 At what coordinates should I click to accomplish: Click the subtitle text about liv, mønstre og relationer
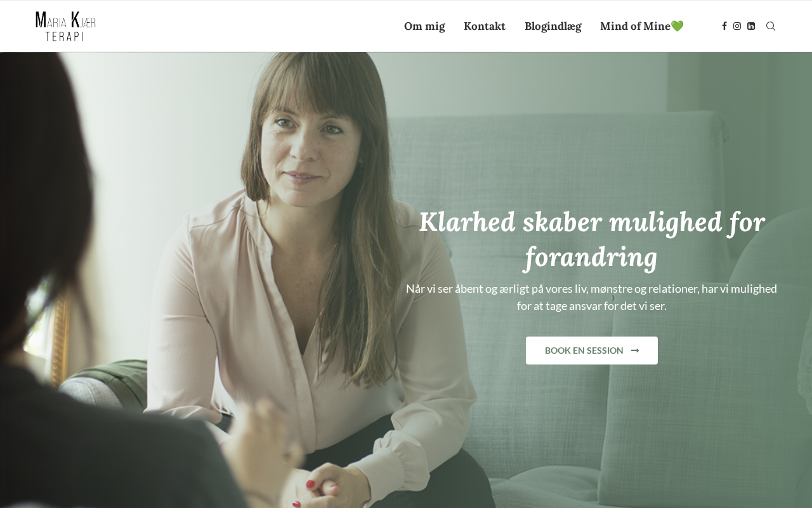[x=591, y=297]
